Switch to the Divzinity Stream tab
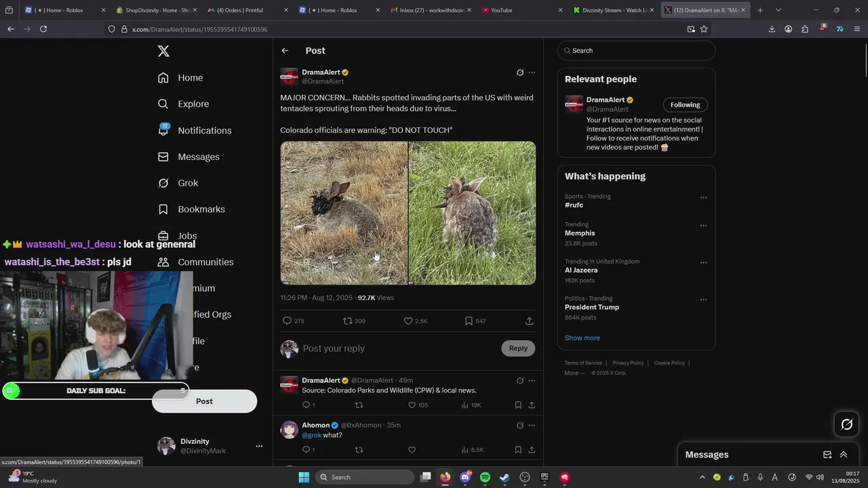868x488 pixels. click(x=612, y=10)
